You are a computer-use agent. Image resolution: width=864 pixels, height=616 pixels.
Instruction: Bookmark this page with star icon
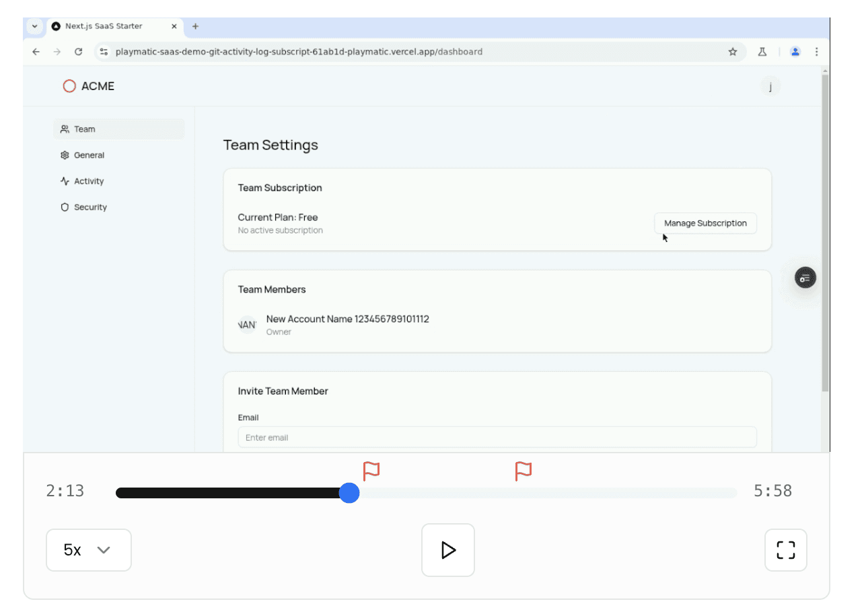(733, 52)
